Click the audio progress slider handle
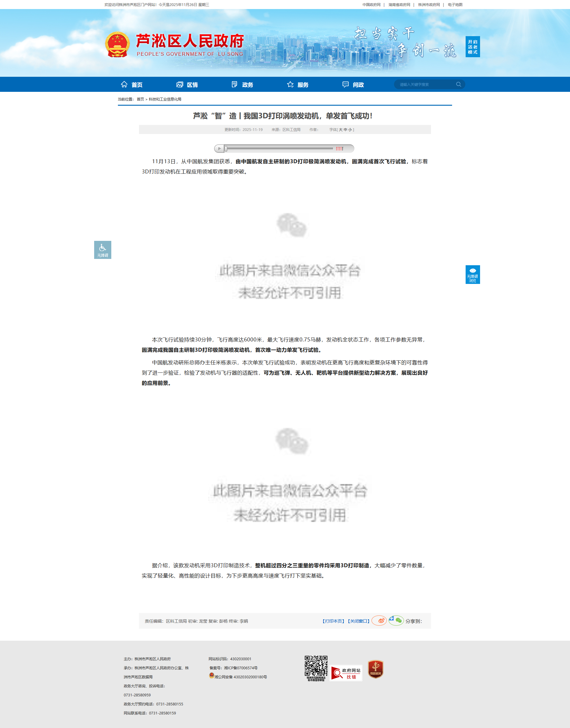The height and width of the screenshot is (728, 570). (226, 149)
